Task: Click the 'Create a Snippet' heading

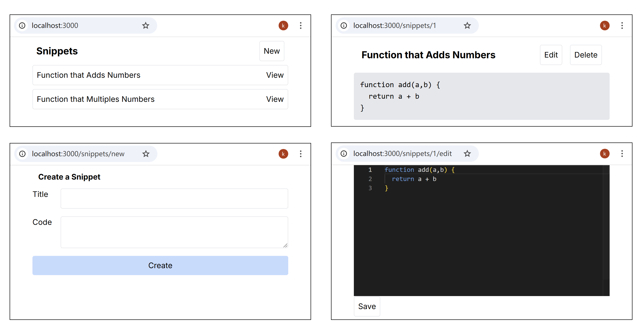Action: click(69, 177)
